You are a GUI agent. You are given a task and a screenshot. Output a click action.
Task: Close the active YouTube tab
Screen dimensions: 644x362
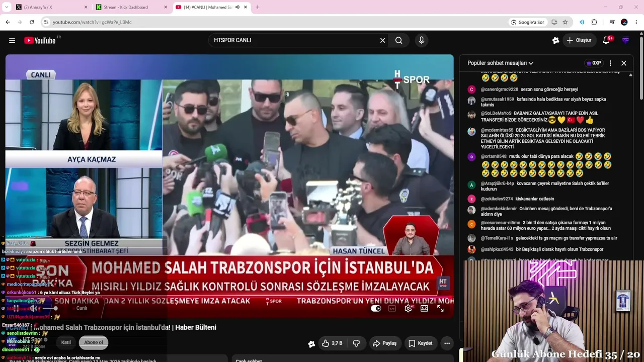click(246, 7)
